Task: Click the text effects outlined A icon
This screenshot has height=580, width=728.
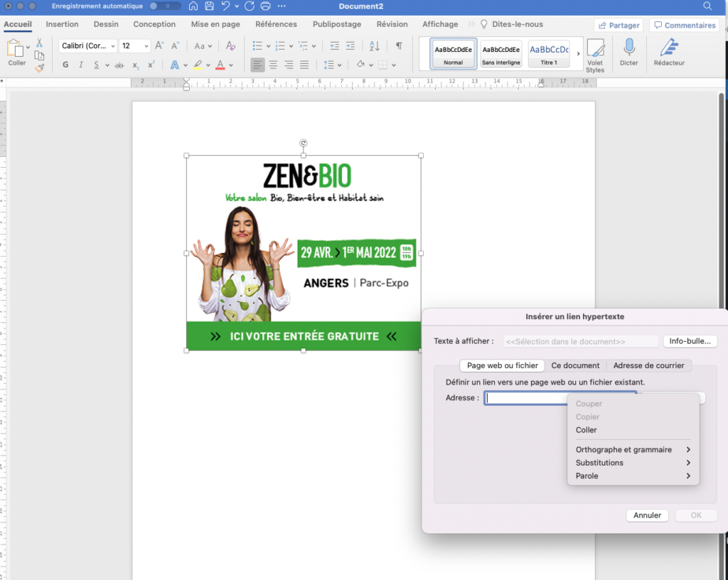Action: (x=175, y=65)
